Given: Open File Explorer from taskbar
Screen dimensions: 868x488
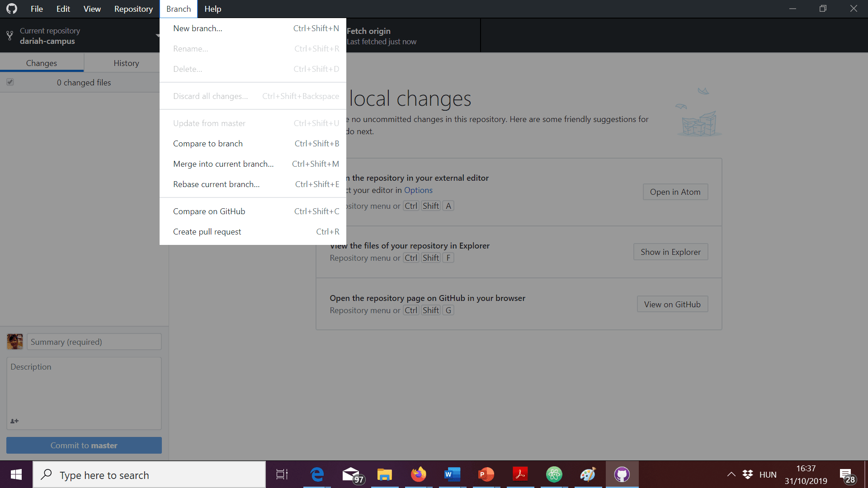Looking at the screenshot, I should 384,474.
